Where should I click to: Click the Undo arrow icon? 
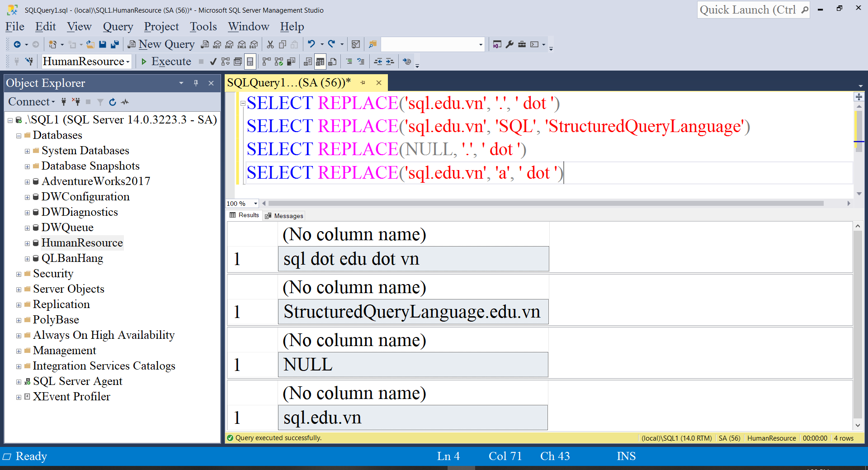point(311,44)
